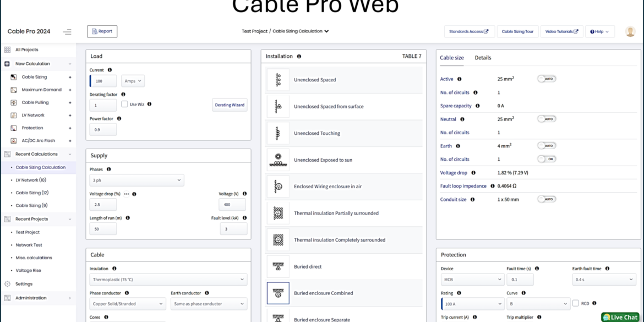Viewport: 644px width, 322px height.
Task: Switch to the Cable size tab
Action: pyautogui.click(x=452, y=58)
